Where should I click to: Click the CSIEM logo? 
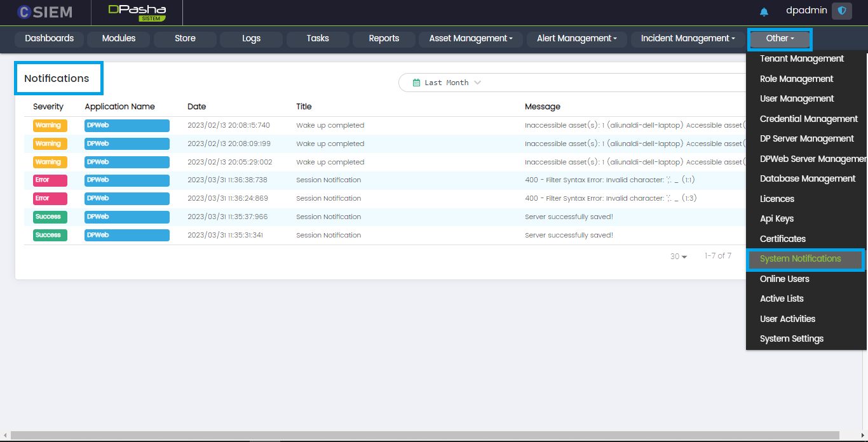[x=44, y=12]
